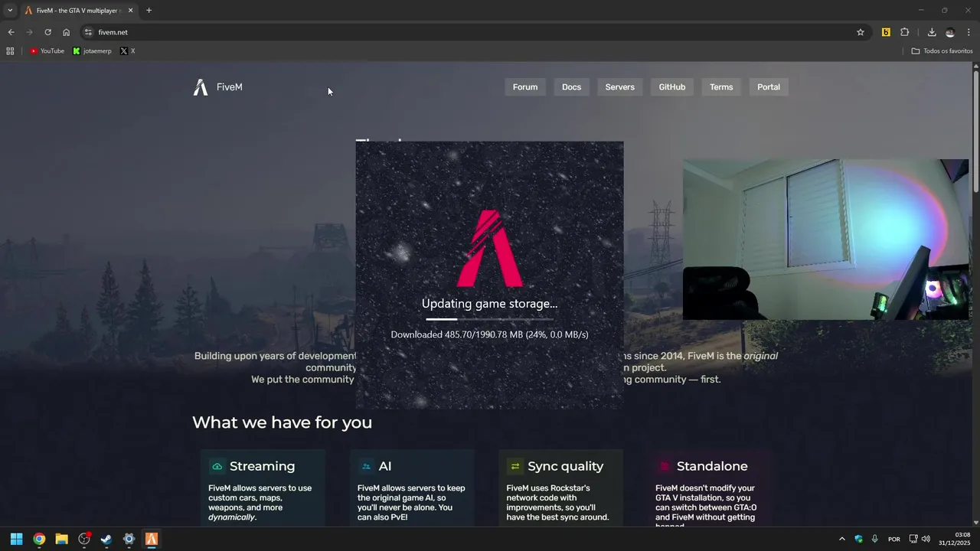Click the Streaming heading
Image resolution: width=980 pixels, height=551 pixels.
point(262,466)
